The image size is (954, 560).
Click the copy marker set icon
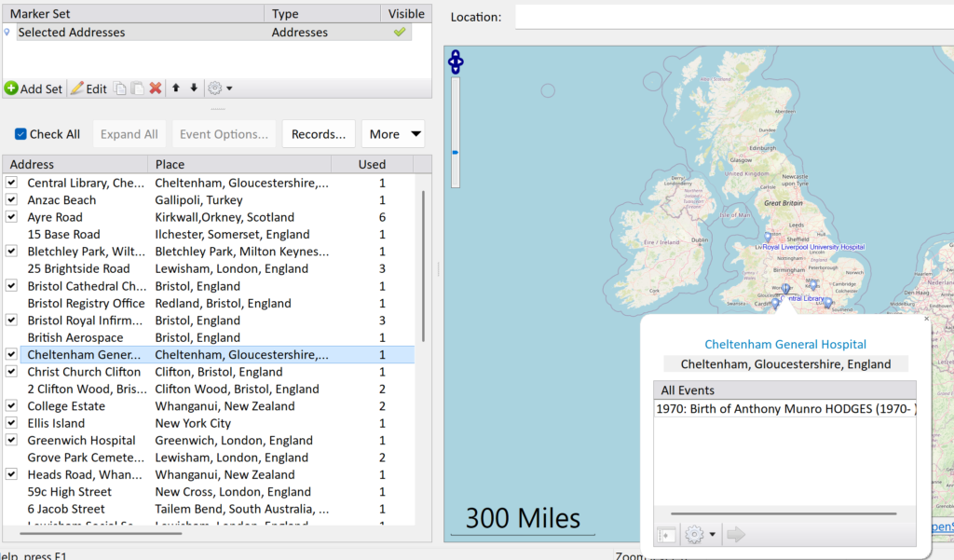pos(120,89)
